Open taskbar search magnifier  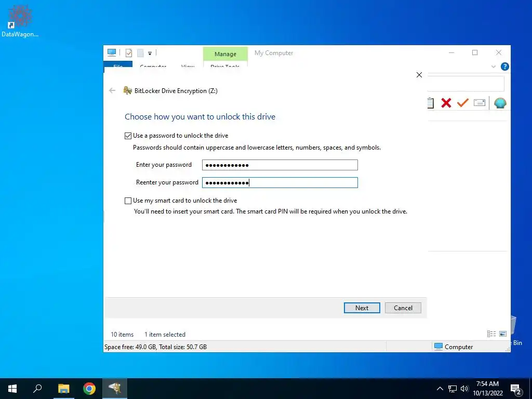(x=37, y=389)
